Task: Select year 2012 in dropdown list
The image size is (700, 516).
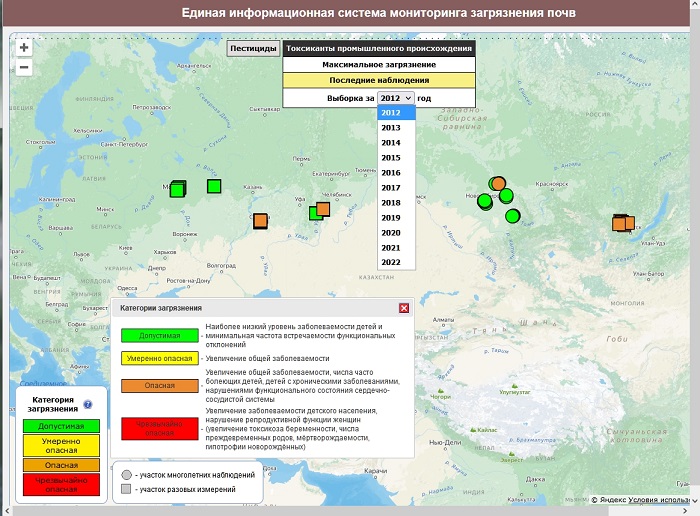Action: (x=396, y=113)
